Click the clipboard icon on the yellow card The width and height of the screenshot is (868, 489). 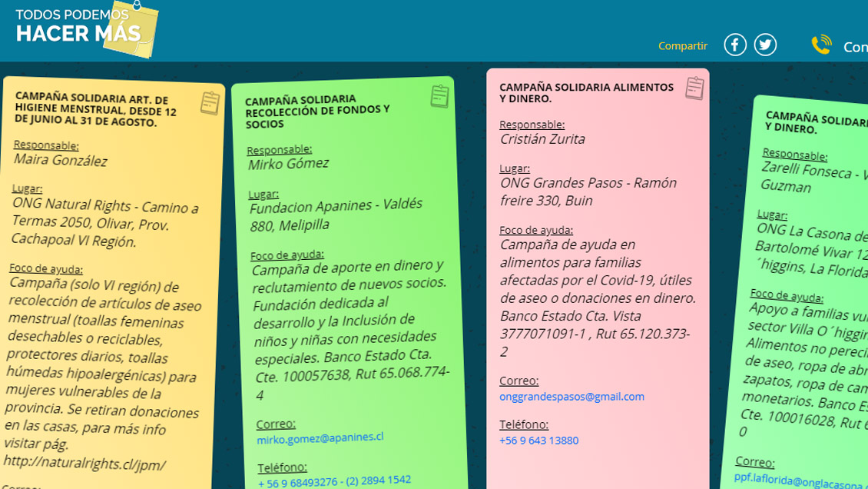(x=208, y=102)
